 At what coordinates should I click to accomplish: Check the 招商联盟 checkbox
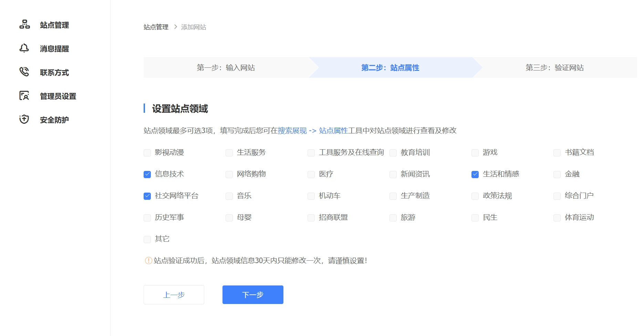click(x=311, y=218)
